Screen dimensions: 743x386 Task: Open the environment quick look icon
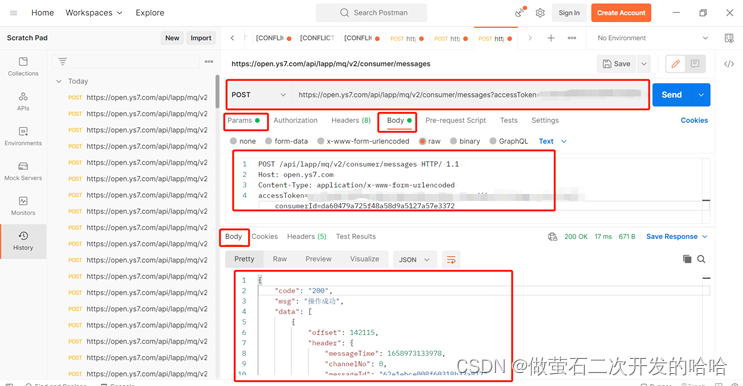[x=729, y=38]
